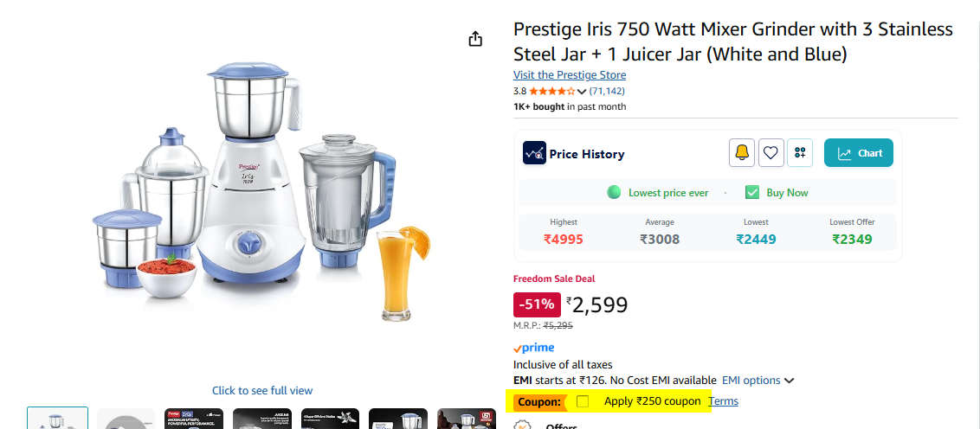Open the price Chart button
The image size is (980, 429).
point(858,153)
